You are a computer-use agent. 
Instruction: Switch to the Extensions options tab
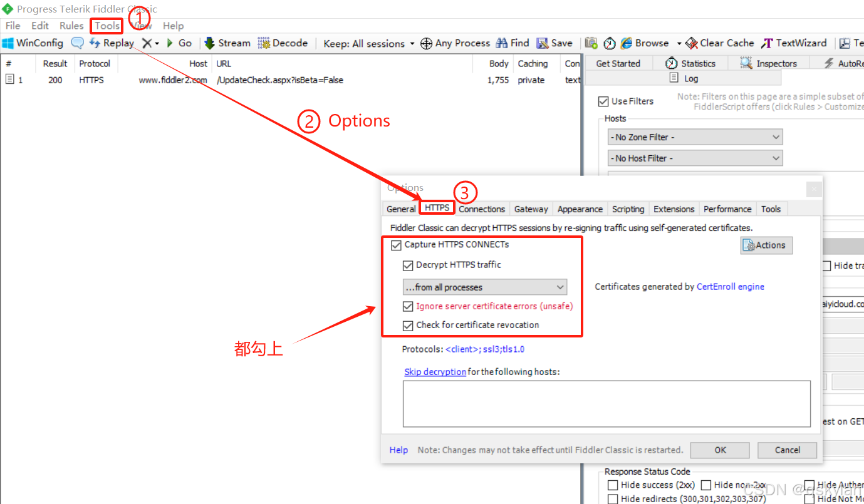click(674, 209)
